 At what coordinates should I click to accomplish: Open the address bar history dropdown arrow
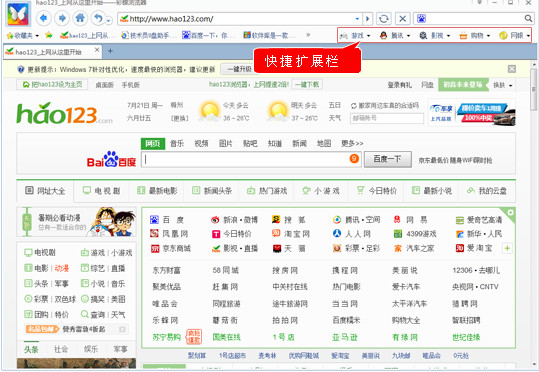[358, 19]
